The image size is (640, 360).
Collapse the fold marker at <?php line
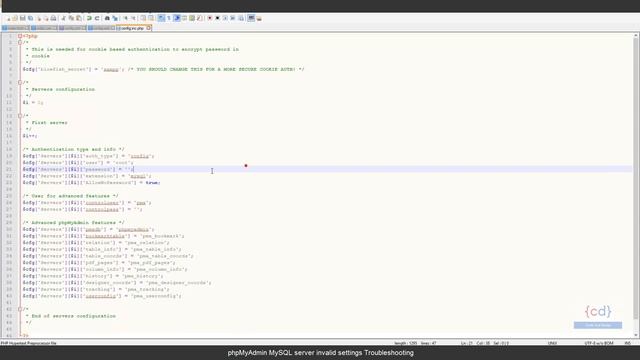pyautogui.click(x=20, y=36)
